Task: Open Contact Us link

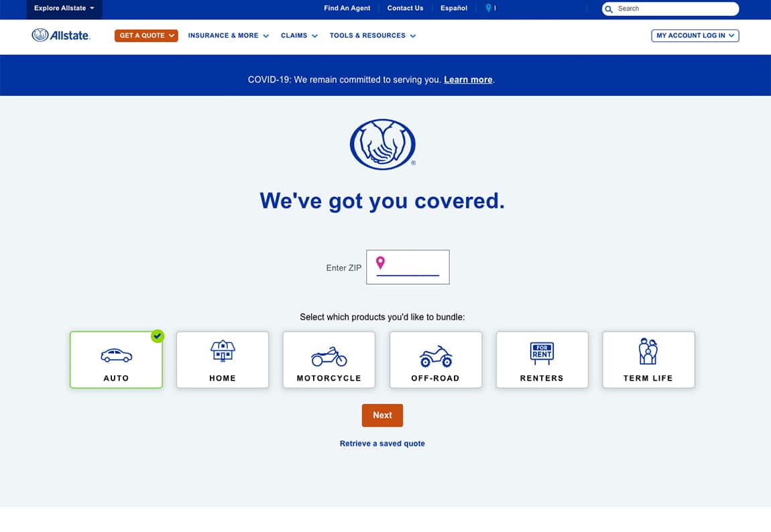Action: 405,8
